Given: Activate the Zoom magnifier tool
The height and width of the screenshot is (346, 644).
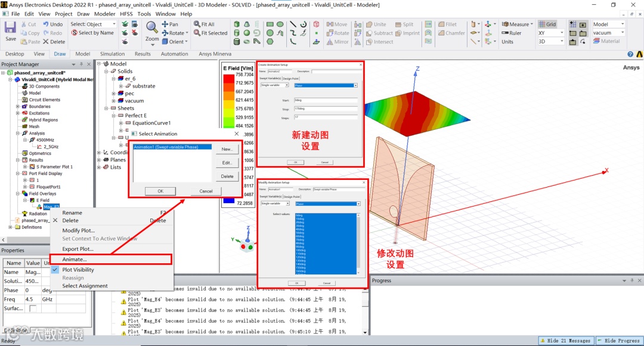Looking at the screenshot, I should 152,27.
